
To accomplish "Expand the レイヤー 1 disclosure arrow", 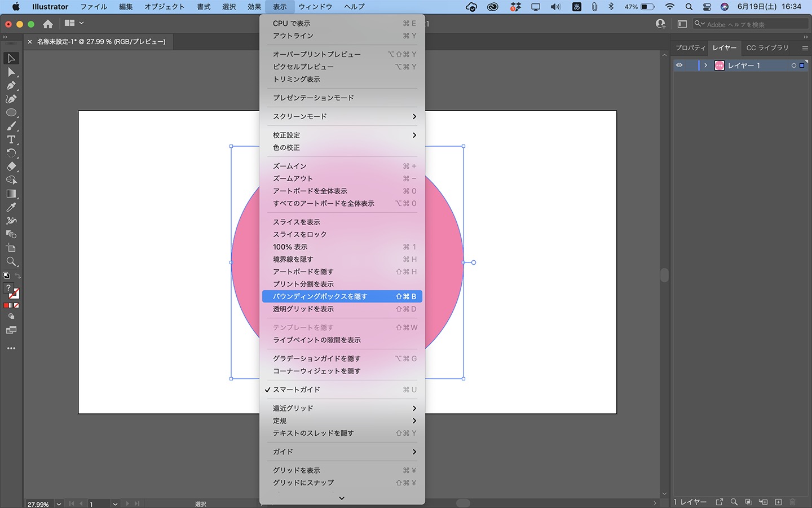I will pyautogui.click(x=705, y=65).
